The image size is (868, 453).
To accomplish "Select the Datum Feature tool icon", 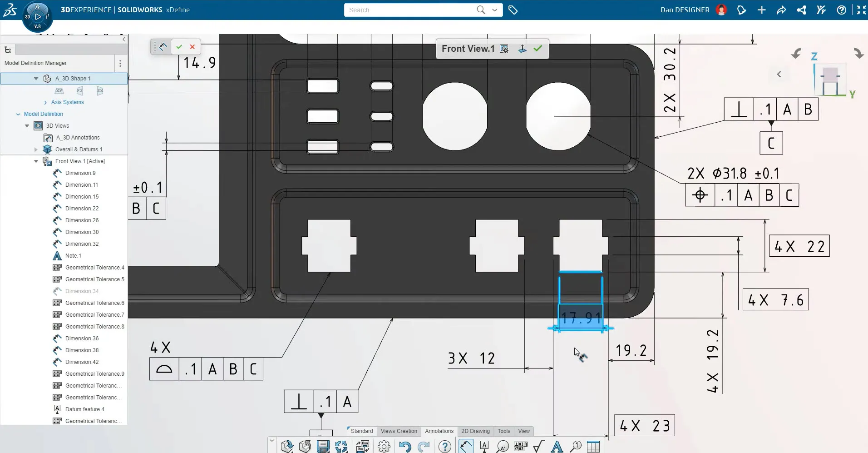I will (484, 447).
